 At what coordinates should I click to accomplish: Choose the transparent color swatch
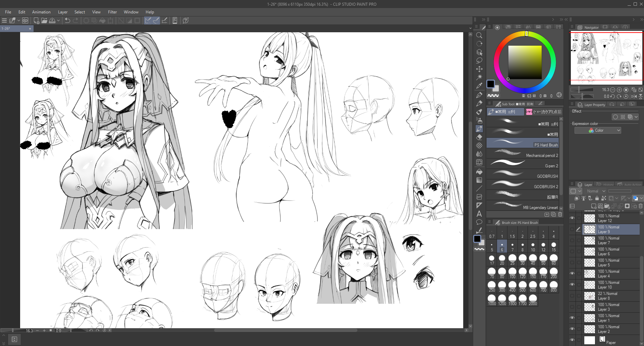[493, 96]
